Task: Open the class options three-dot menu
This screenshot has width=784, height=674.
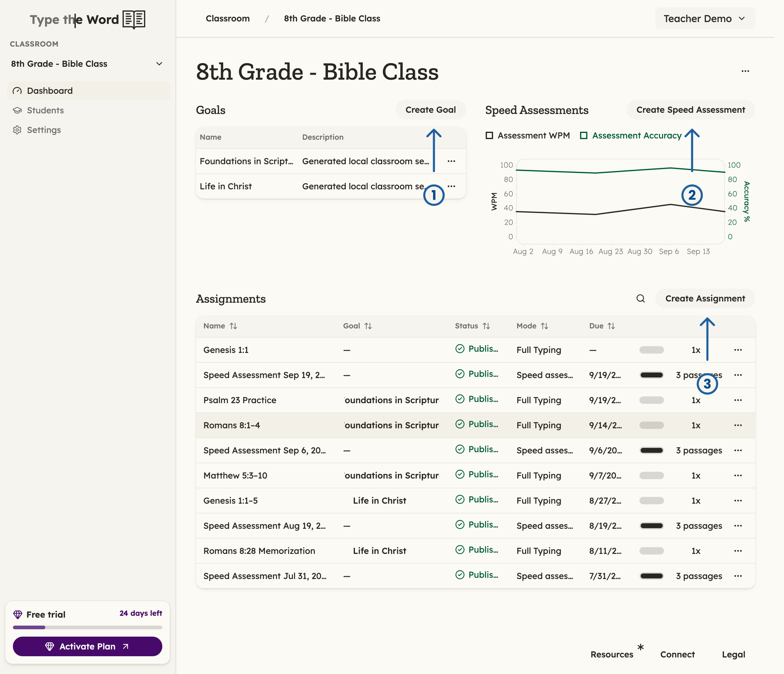Action: pos(745,71)
